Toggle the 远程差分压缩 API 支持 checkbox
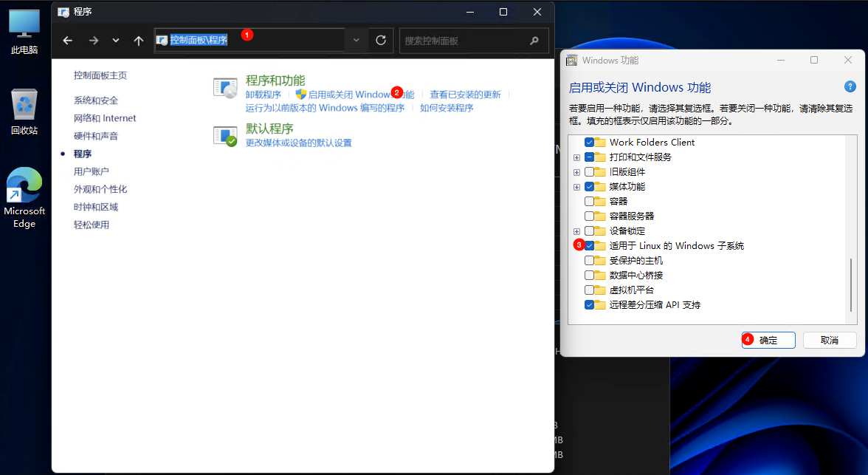Image resolution: width=868 pixels, height=475 pixels. tap(590, 305)
